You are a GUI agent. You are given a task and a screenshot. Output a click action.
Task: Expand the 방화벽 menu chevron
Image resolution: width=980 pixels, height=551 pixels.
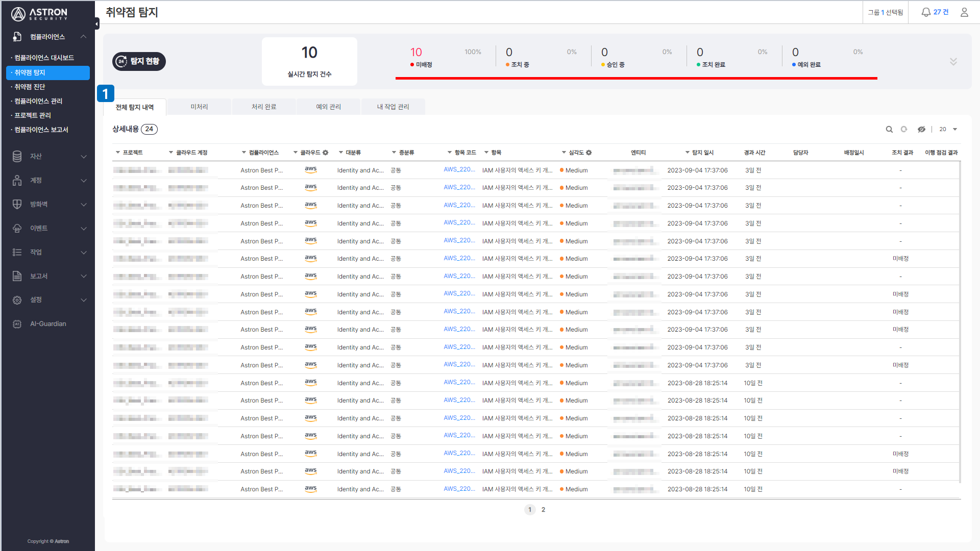[x=84, y=205]
